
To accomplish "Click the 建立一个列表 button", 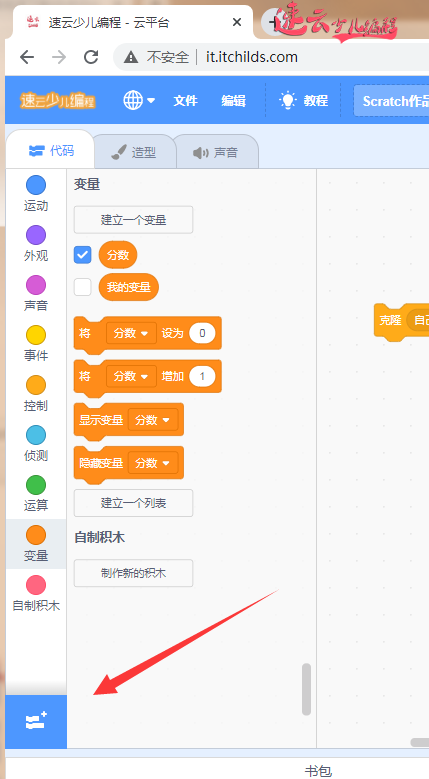I will tap(133, 503).
